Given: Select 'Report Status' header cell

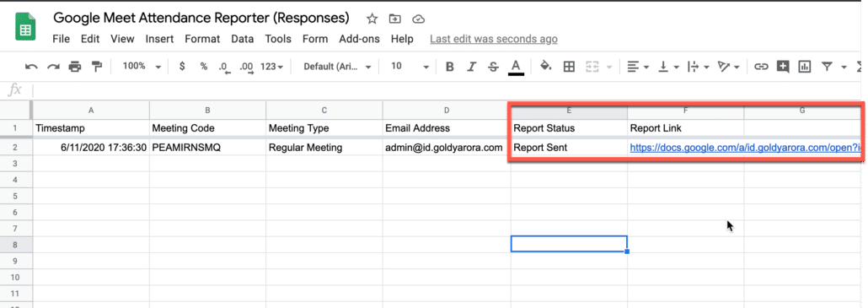Looking at the screenshot, I should coord(569,128).
